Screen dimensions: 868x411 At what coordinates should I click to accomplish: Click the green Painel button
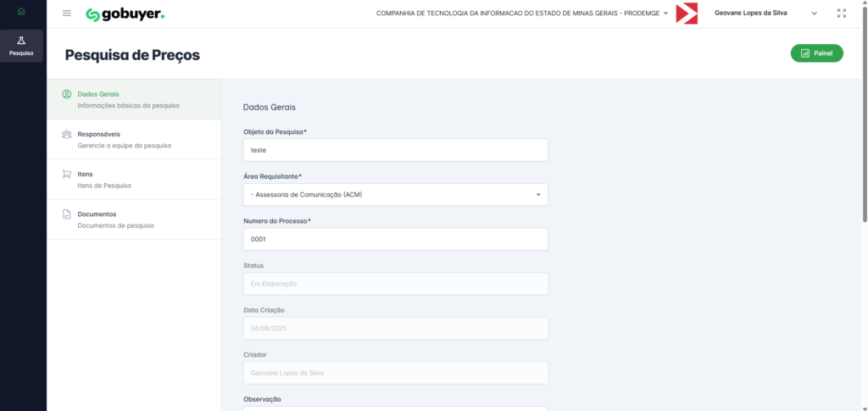816,53
